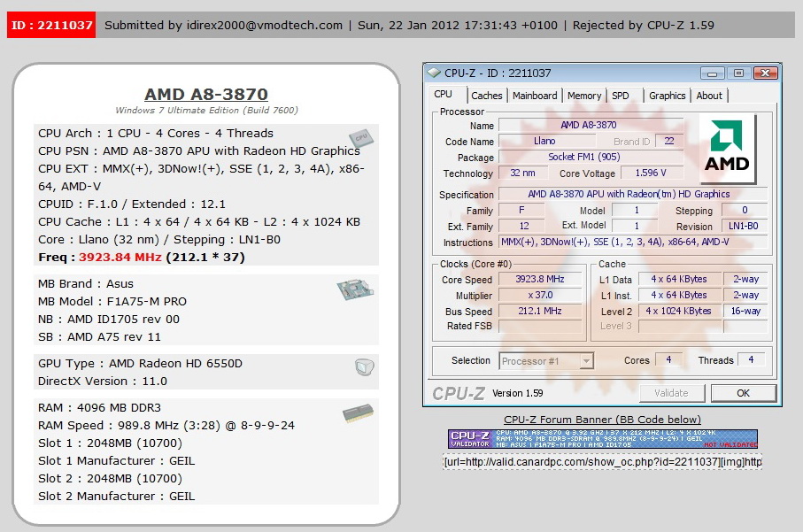Click the Level 2 value 4 x 1024 KBytes

click(x=680, y=311)
